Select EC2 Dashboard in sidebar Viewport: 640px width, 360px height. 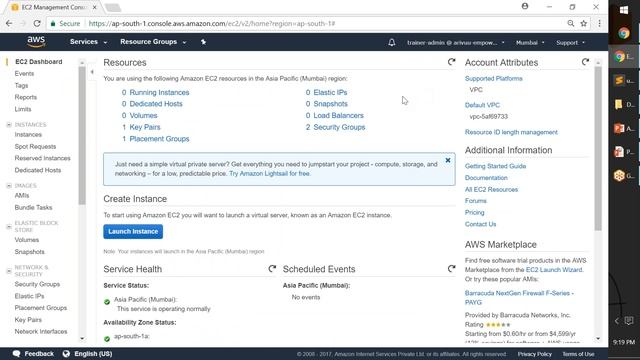point(39,62)
